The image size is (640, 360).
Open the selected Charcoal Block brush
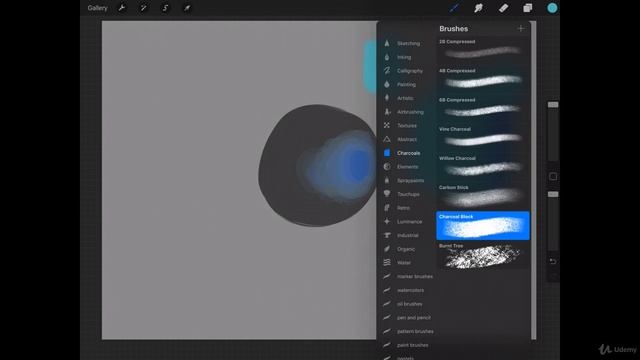pos(483,226)
